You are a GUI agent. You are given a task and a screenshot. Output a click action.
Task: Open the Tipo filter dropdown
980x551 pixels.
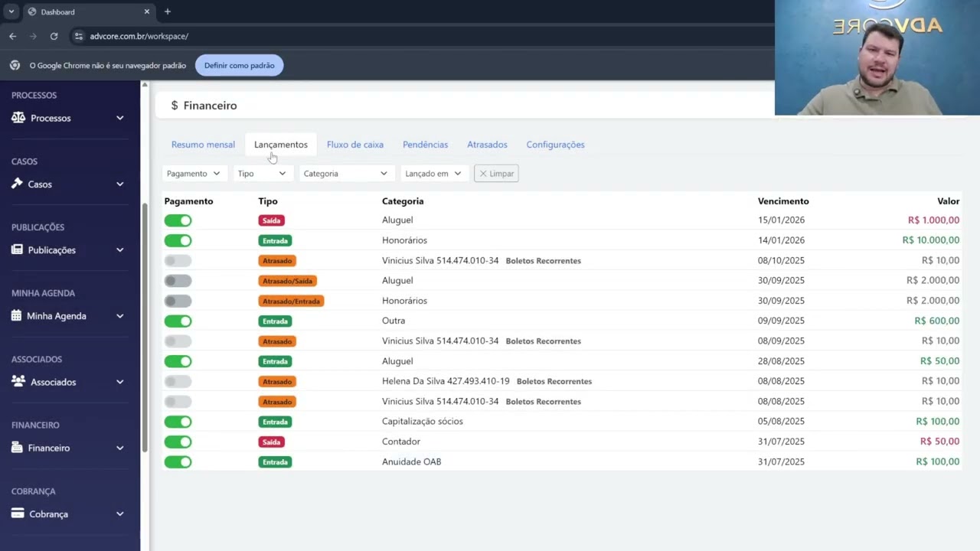click(x=262, y=174)
